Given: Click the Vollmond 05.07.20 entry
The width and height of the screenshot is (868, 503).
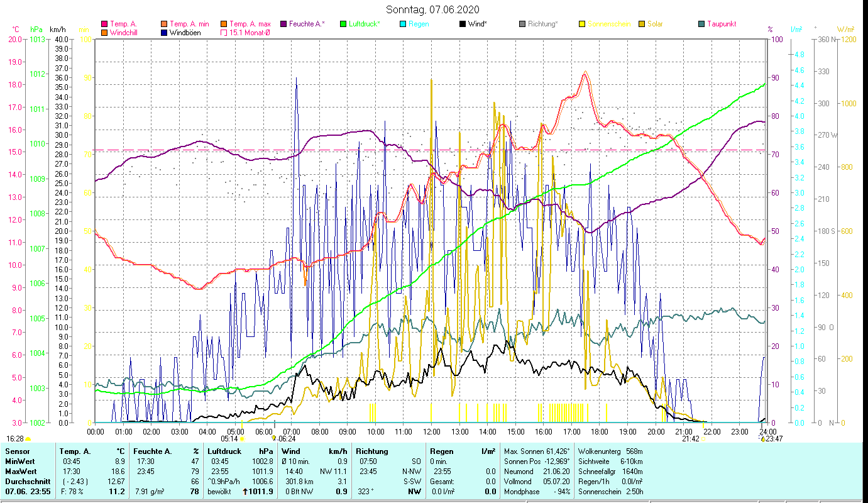Looking at the screenshot, I should (537, 482).
